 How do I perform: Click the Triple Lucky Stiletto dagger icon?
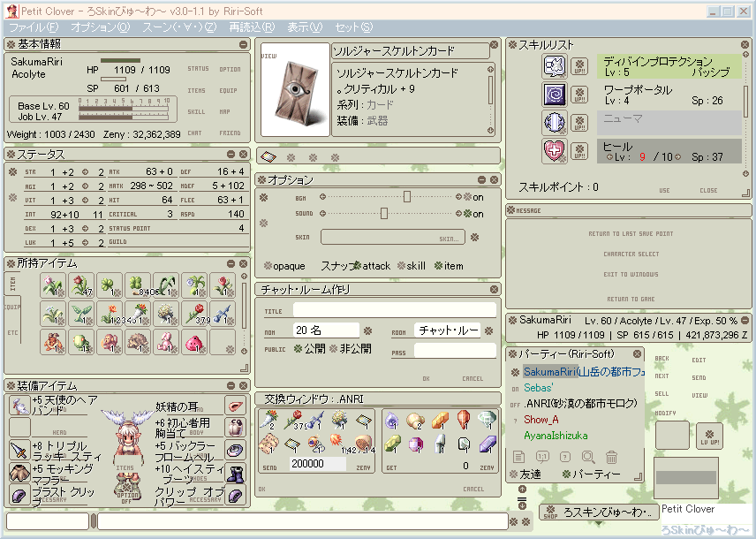click(x=19, y=450)
